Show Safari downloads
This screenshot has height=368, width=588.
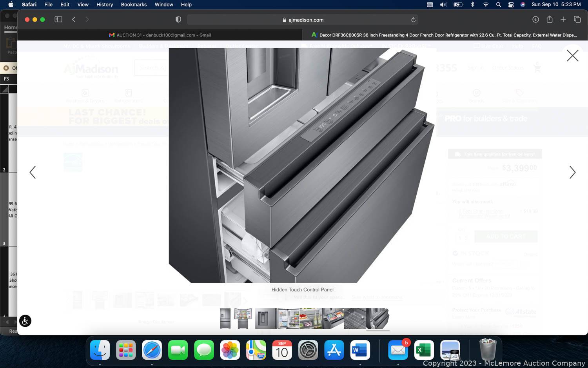pos(535,20)
